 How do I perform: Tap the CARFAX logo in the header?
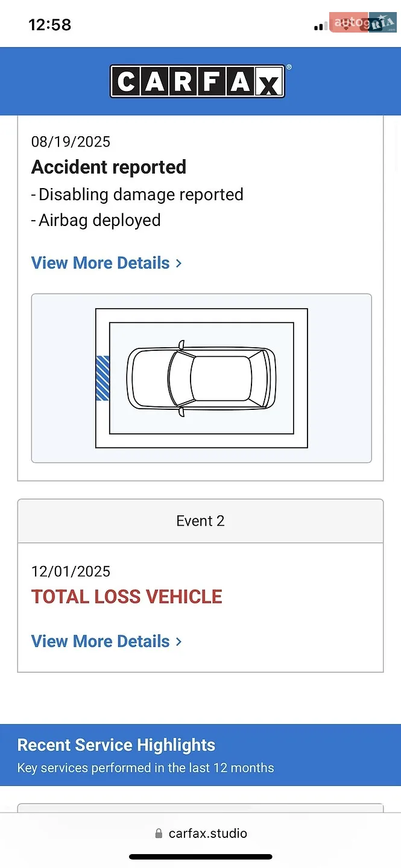tap(197, 81)
